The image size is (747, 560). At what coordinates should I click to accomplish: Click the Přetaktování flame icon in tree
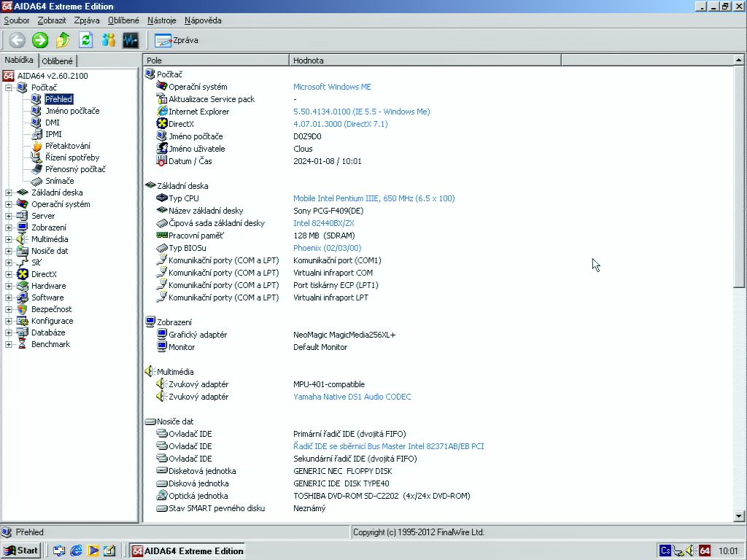coord(36,146)
